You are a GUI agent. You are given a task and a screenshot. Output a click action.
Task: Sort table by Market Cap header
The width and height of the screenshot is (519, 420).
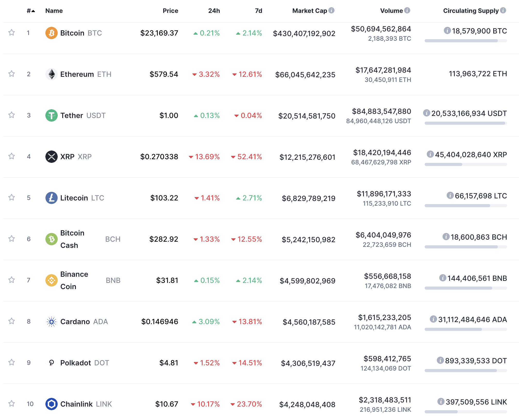click(309, 11)
